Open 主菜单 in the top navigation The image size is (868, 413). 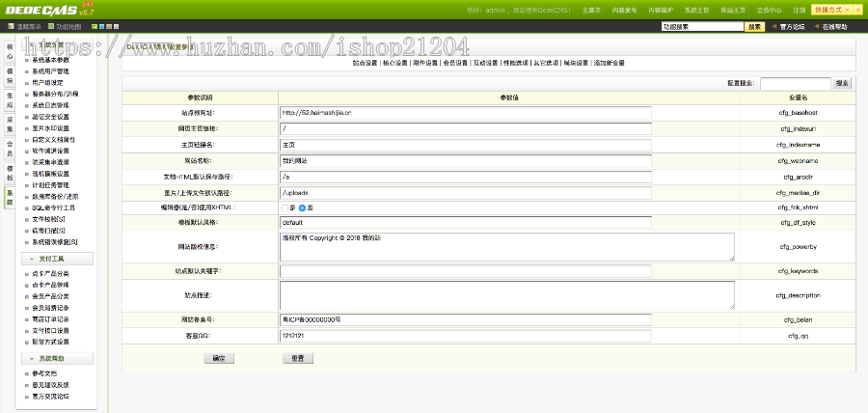pos(591,10)
